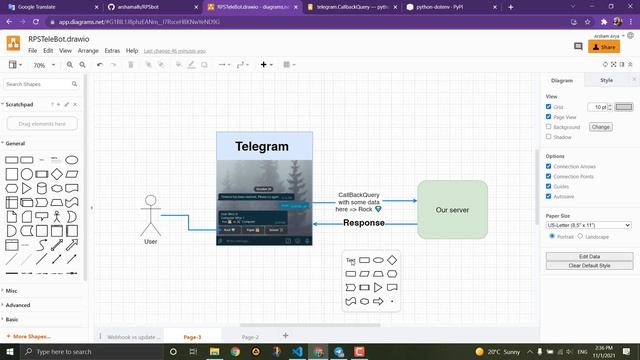Viewport: 640px width, 360px height.
Task: Click the shadow toolbar icon
Action: pyautogui.click(x=204, y=64)
